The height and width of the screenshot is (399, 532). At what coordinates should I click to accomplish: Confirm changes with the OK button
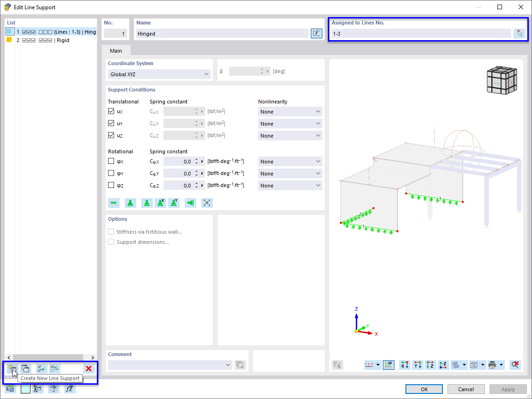coord(423,389)
